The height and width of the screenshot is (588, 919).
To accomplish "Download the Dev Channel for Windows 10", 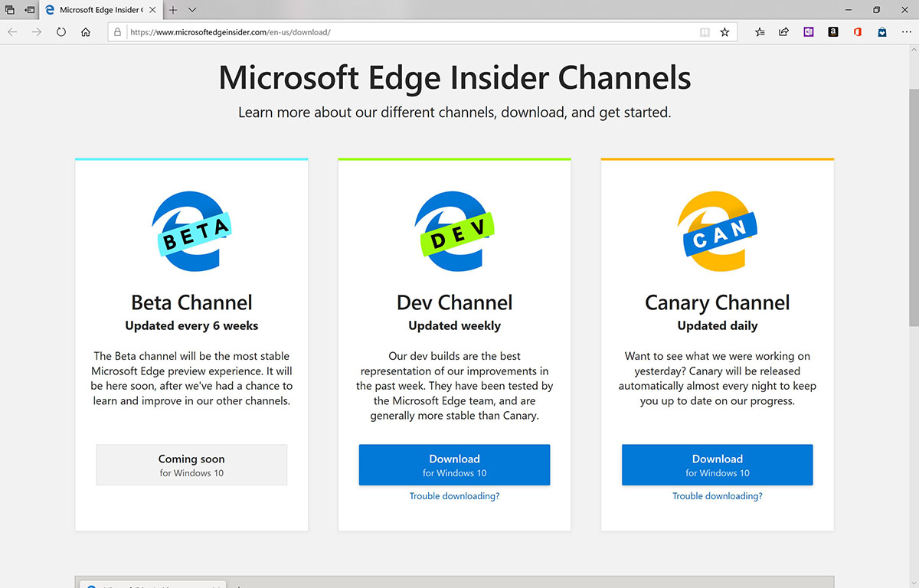I will (454, 465).
